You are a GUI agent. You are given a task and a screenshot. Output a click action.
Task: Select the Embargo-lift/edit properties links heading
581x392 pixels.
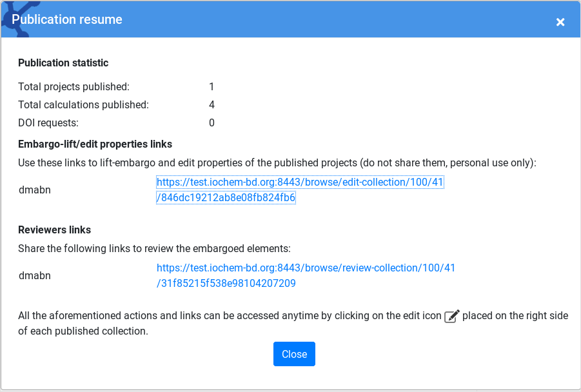click(x=95, y=144)
